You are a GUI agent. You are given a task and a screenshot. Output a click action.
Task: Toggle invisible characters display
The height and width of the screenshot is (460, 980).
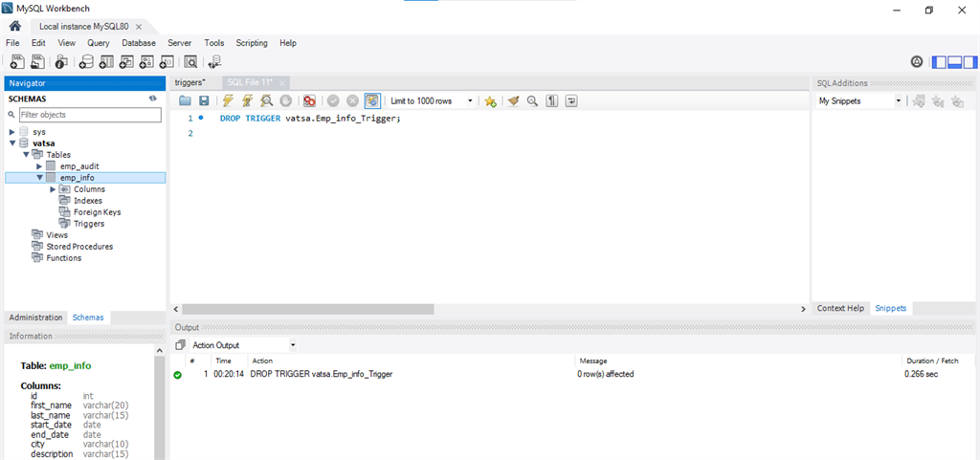[552, 100]
